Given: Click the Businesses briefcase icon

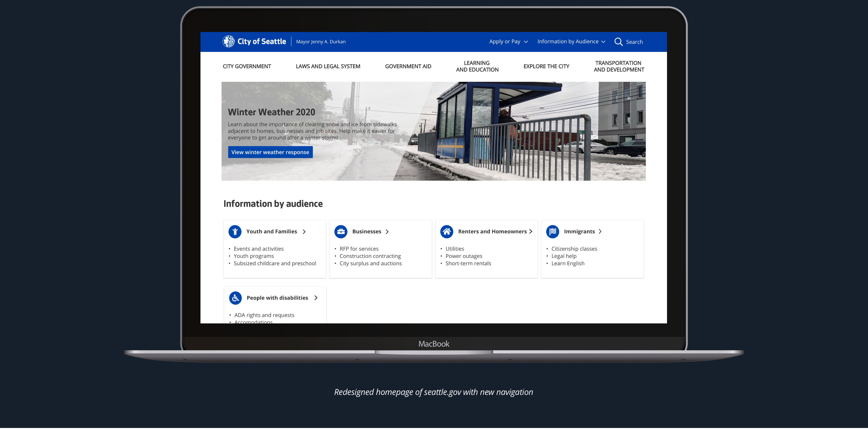Looking at the screenshot, I should (x=341, y=232).
